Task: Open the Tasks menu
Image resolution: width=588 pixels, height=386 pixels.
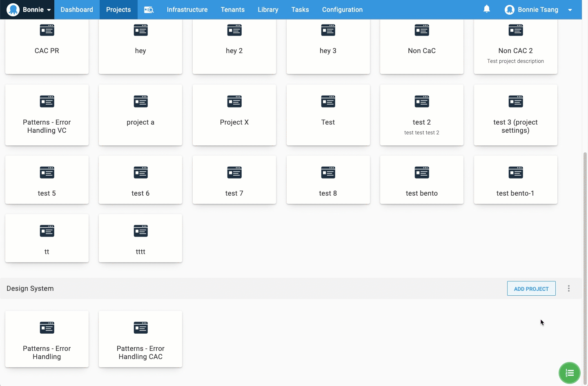Action: tap(300, 9)
